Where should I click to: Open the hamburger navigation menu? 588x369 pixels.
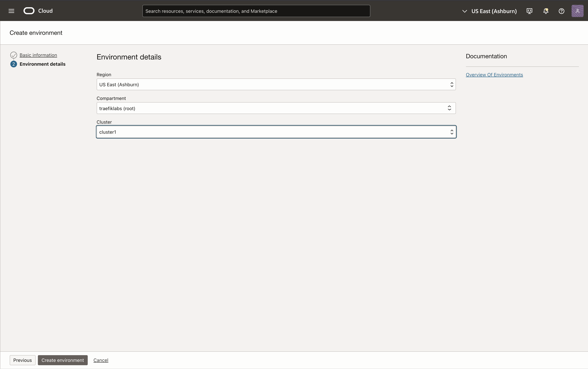11,11
